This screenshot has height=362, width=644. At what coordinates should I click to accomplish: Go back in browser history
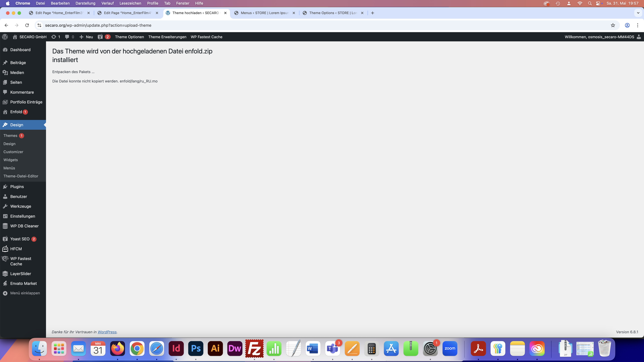click(x=6, y=25)
